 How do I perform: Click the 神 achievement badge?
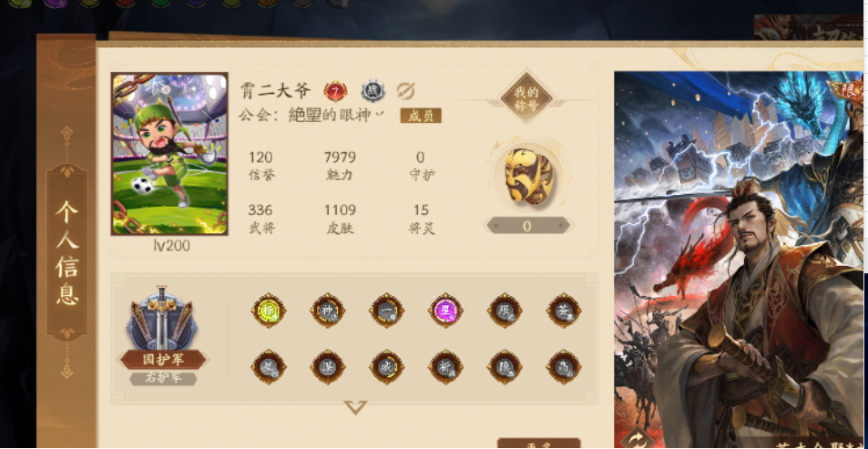click(328, 311)
